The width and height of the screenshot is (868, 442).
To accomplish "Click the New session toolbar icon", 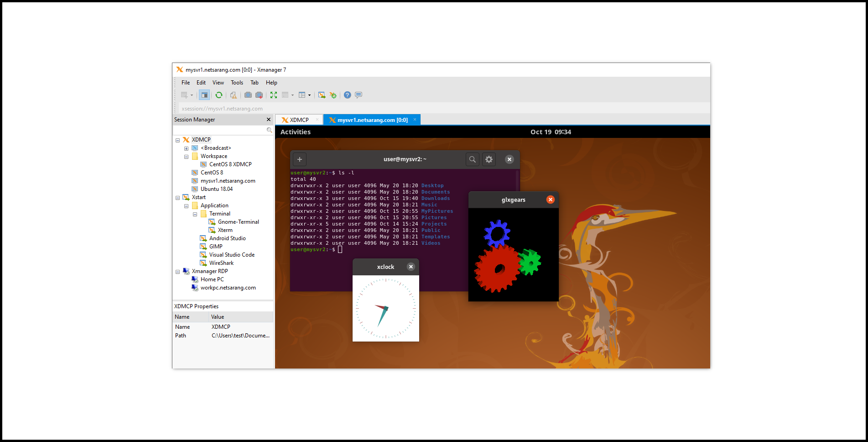I will click(x=184, y=95).
